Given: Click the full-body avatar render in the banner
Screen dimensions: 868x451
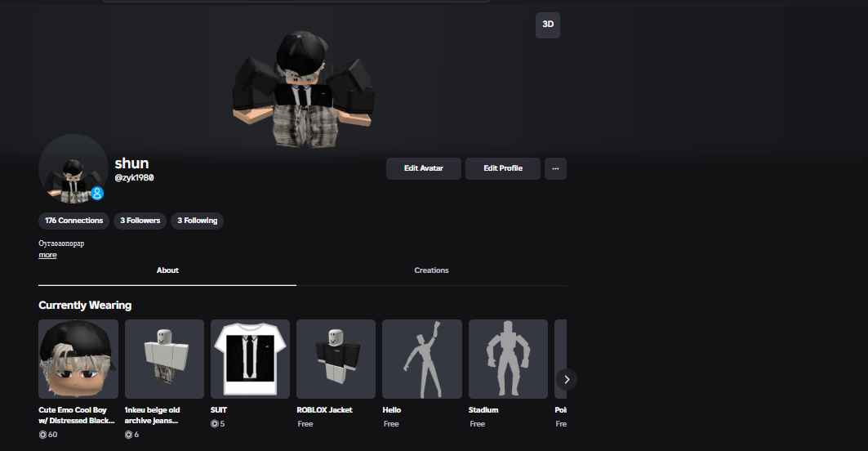Looking at the screenshot, I should click(303, 89).
